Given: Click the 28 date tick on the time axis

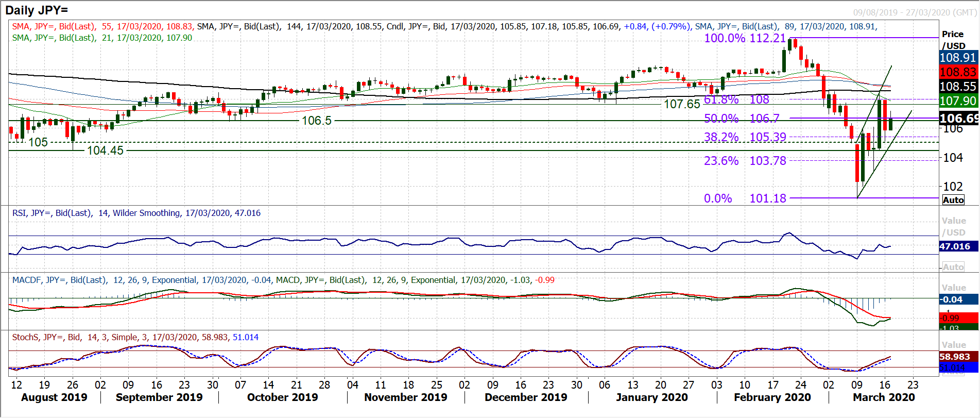Looking at the screenshot, I should point(324,385).
